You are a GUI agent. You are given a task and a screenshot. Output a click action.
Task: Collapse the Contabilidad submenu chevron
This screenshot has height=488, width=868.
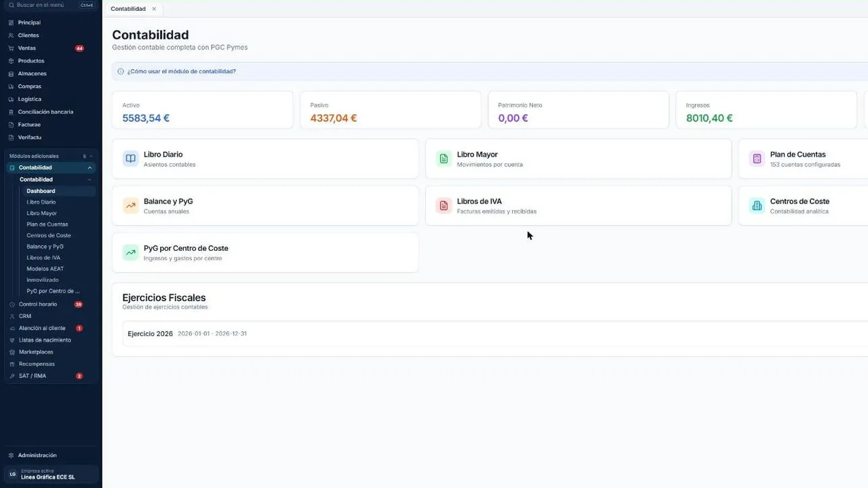click(90, 180)
